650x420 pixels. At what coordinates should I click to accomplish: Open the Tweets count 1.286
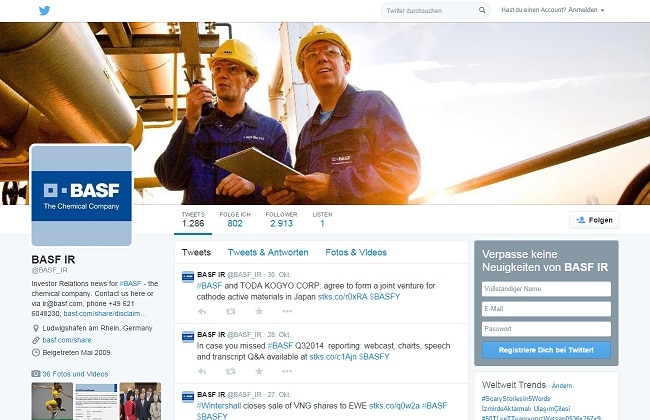[x=193, y=220]
